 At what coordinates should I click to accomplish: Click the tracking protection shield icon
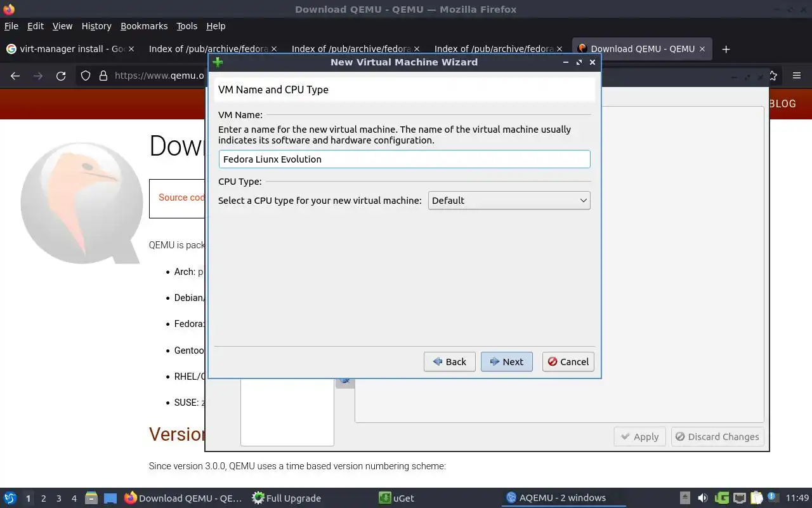(x=86, y=76)
